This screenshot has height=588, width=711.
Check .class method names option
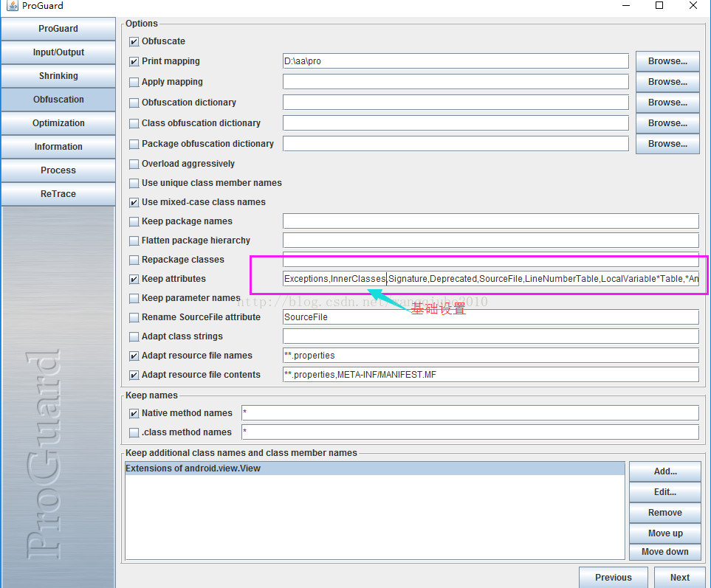point(134,432)
